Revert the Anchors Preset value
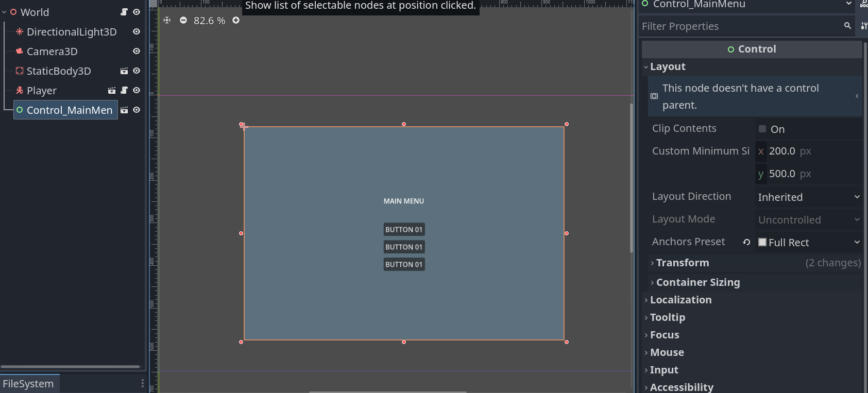868x393 pixels. click(x=746, y=242)
